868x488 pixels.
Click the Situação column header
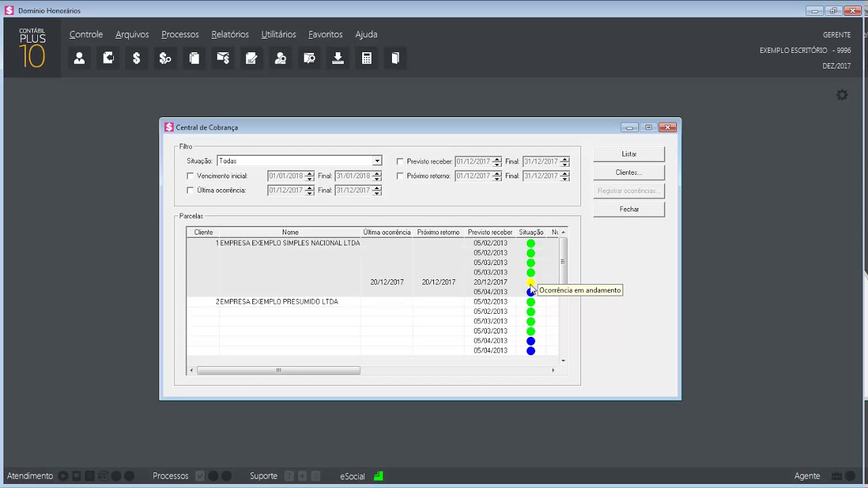click(x=531, y=232)
